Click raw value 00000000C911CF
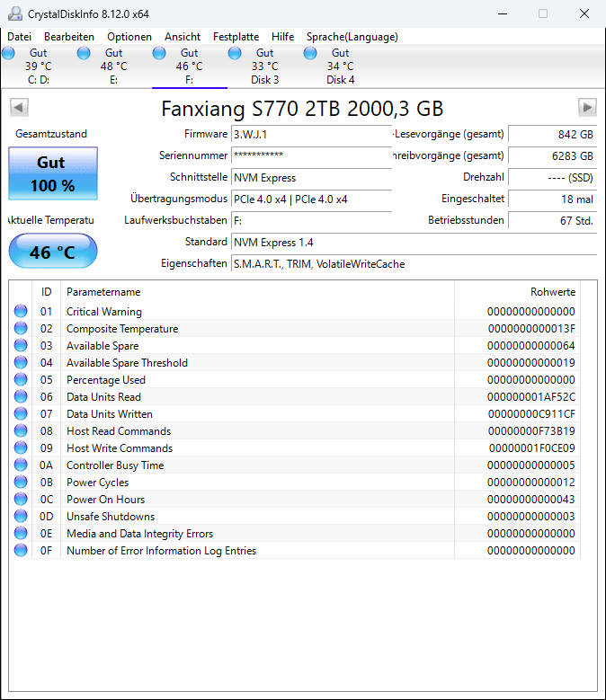 click(x=531, y=414)
